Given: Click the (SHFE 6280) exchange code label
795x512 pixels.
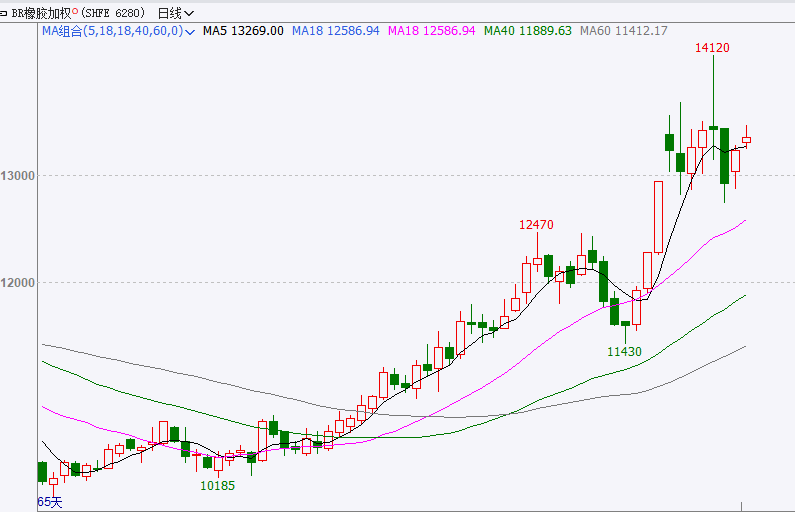Looking at the screenshot, I should pyautogui.click(x=112, y=13).
